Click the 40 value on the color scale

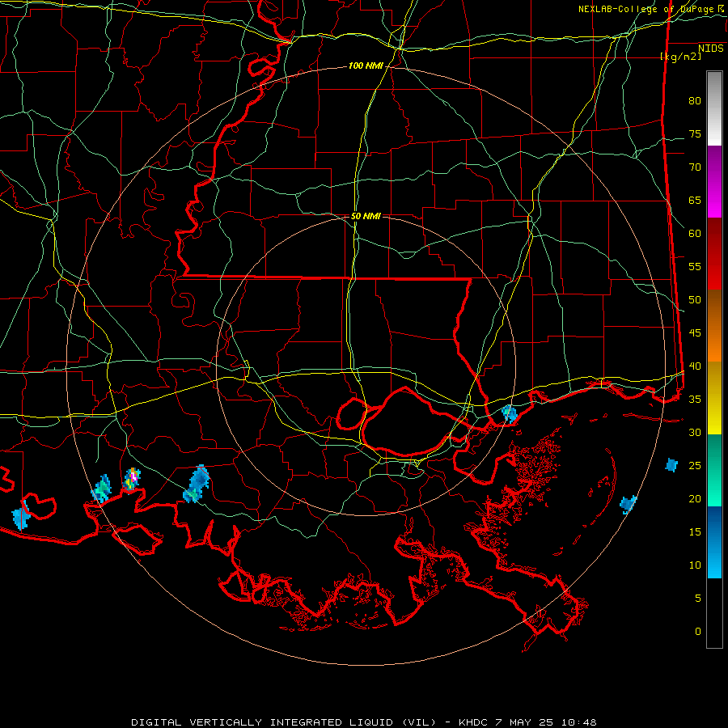coord(695,366)
